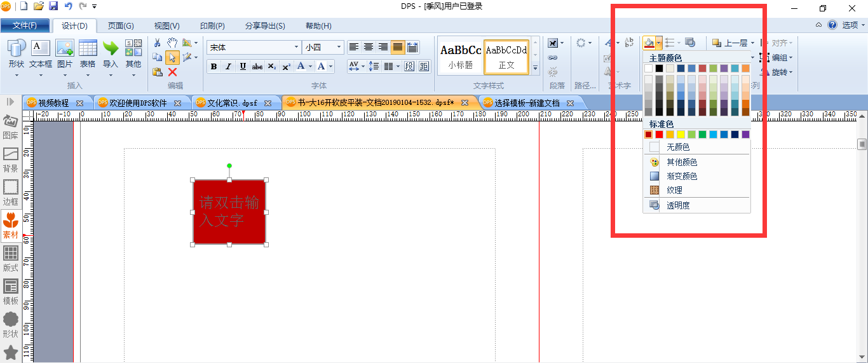Open the 背景 sidebar panel
Image resolution: width=868 pixels, height=363 pixels.
(x=10, y=160)
